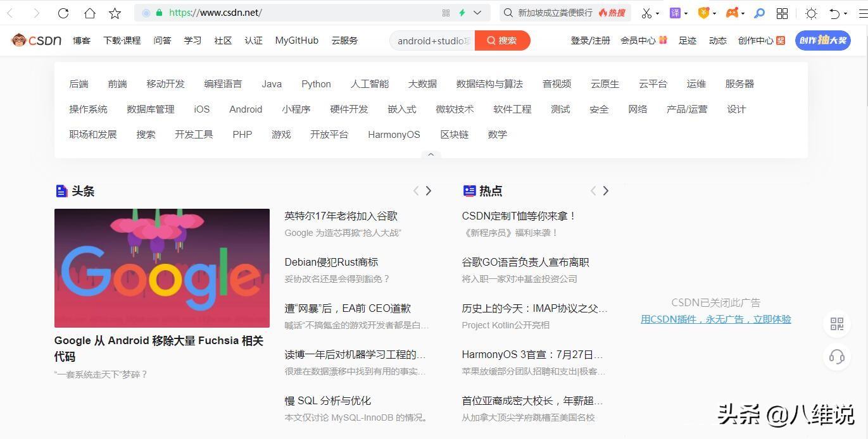Open the QR code icon in address bar
The height and width of the screenshot is (439, 868).
(x=446, y=13)
